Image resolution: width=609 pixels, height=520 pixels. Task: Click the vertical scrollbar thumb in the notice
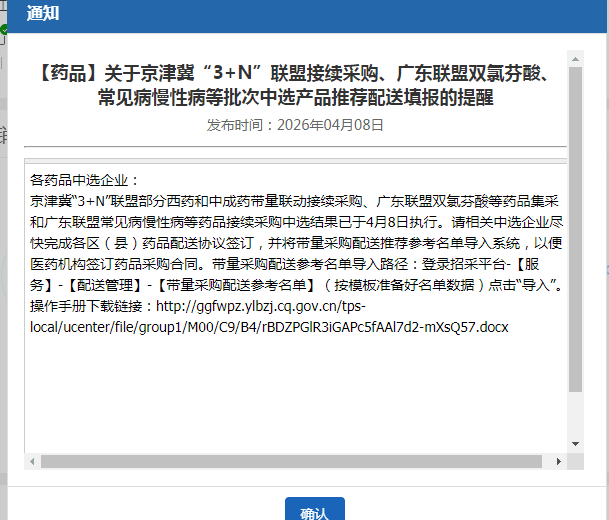coord(574,230)
